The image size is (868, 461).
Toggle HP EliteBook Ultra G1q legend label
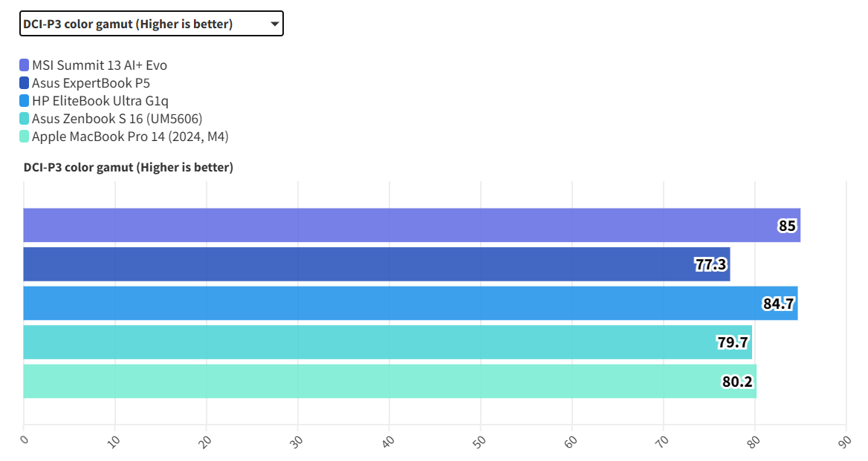coord(105,101)
